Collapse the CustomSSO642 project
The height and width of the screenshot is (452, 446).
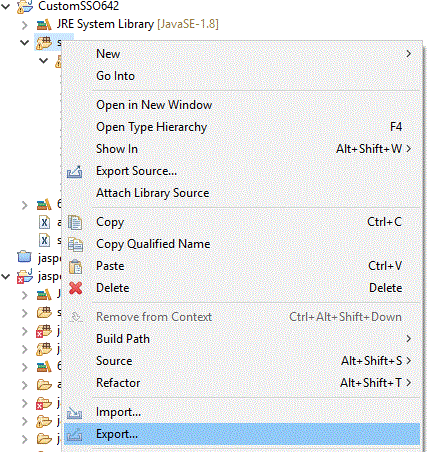[x=6, y=6]
